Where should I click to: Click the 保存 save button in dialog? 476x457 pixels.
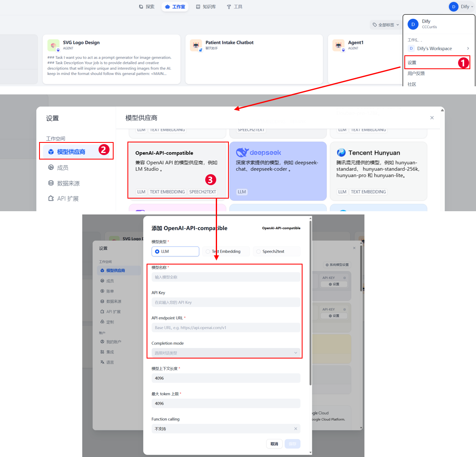pos(292,444)
